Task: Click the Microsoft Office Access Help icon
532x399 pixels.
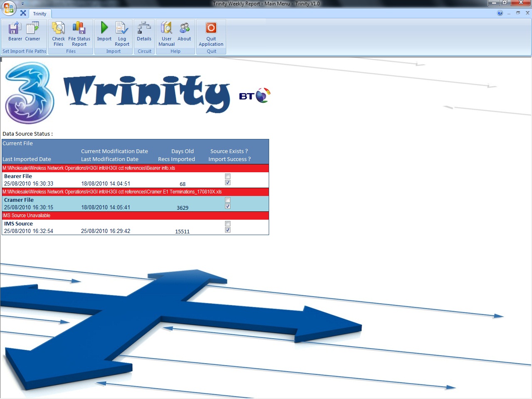Action: 500,13
